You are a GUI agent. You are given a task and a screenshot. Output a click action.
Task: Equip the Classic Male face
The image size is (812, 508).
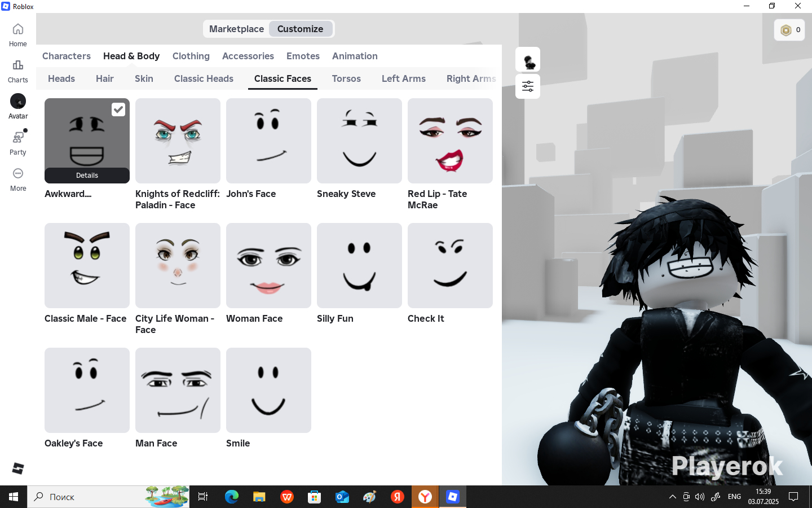[87, 265]
